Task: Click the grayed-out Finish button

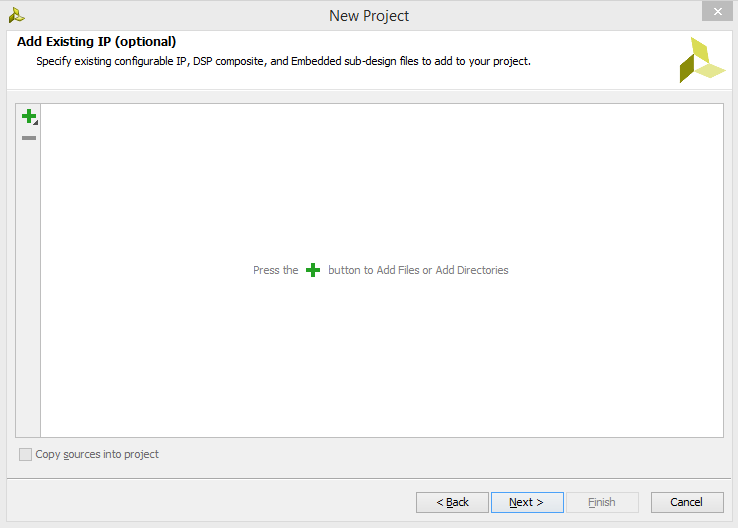Action: (x=602, y=503)
